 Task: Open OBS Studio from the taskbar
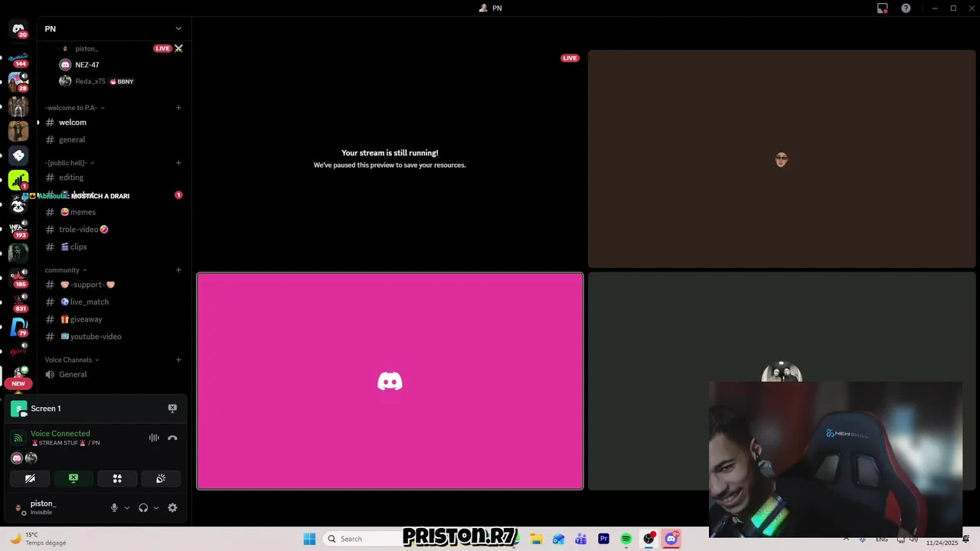point(649,539)
